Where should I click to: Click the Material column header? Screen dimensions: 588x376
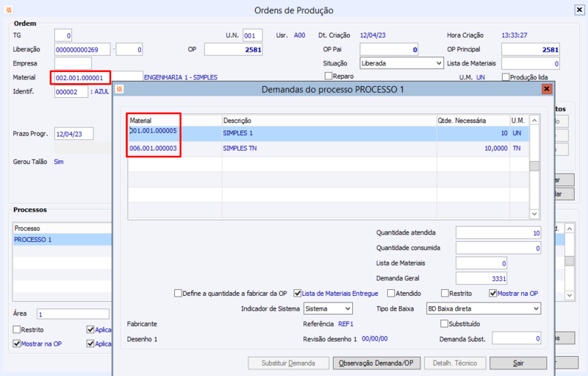[175, 121]
